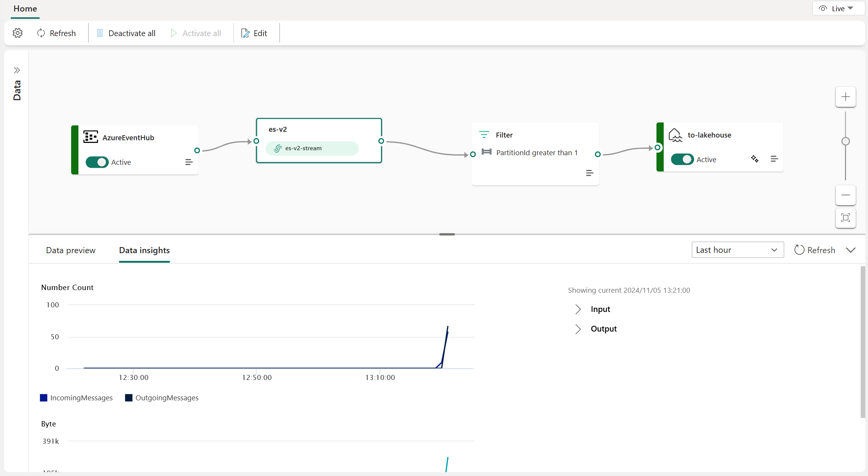Click the Live mode indicator dropdown
Viewport: 868px width, 476px height.
pos(835,8)
